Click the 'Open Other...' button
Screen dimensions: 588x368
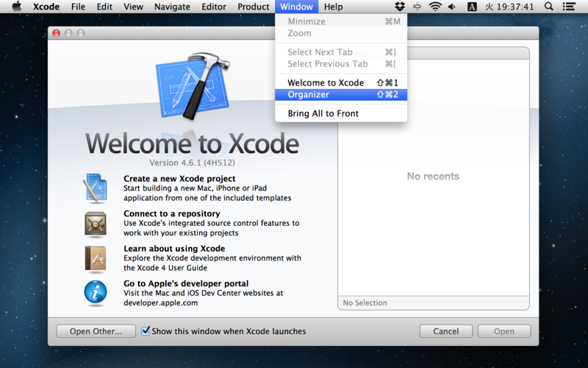click(96, 331)
